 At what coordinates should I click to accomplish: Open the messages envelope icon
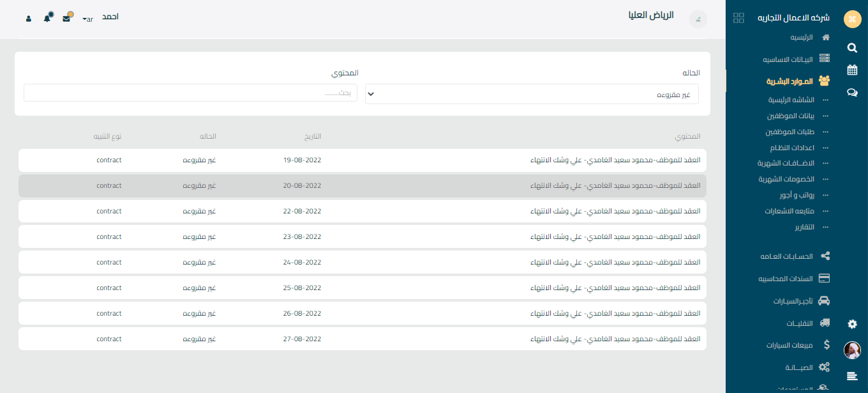point(66,19)
